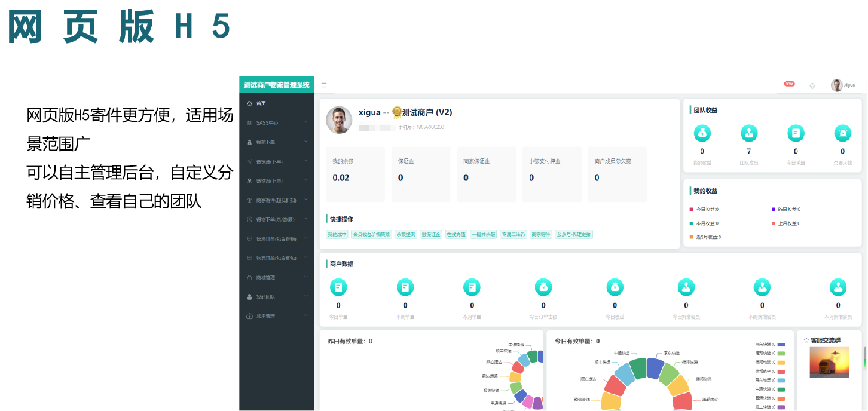Click the 今日单量 document icon in 团队收益
868x411 pixels.
click(x=796, y=133)
